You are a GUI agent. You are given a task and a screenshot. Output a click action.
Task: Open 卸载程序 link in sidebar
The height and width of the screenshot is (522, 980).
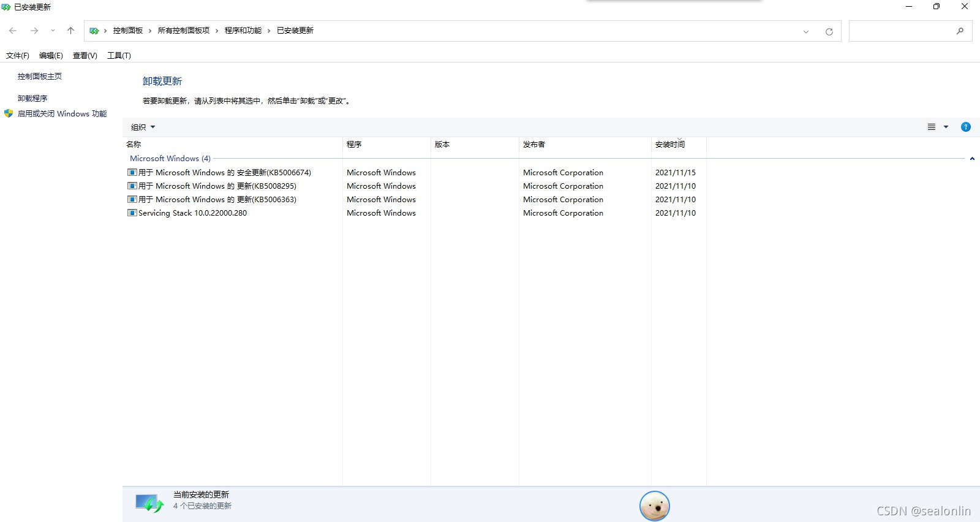[32, 99]
